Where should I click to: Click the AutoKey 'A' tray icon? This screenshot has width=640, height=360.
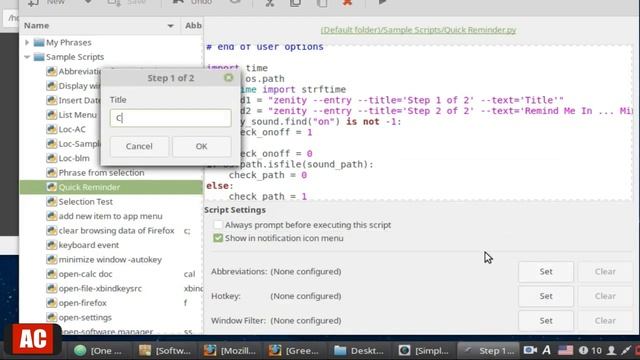[x=547, y=350]
